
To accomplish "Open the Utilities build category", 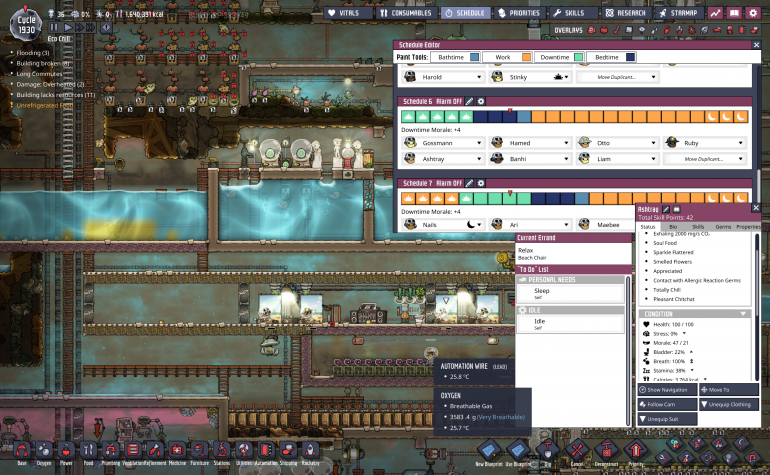I will (x=244, y=450).
